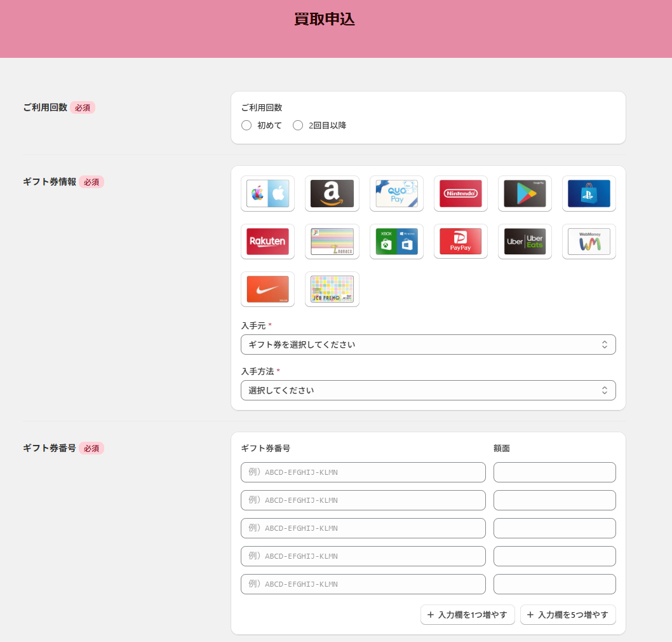This screenshot has height=642, width=672.
Task: Click the 必須 badge beside ご利用回数
Action: pyautogui.click(x=83, y=107)
